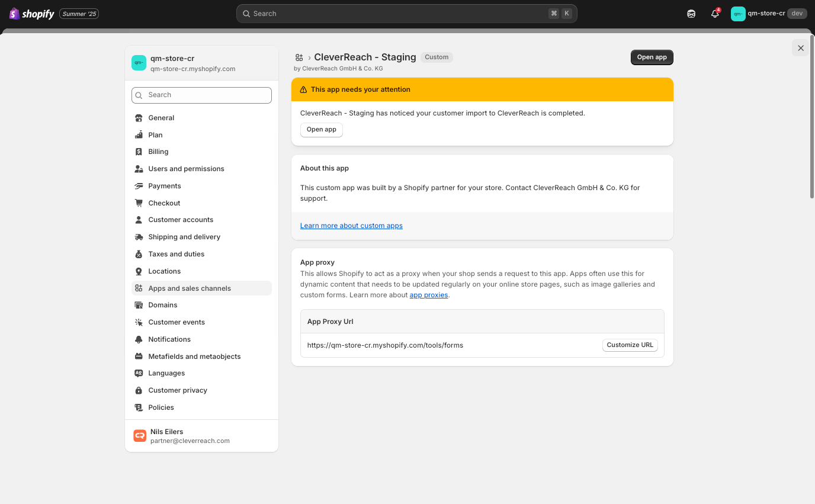The image size is (815, 504).
Task: Click the General settings store icon
Action: pyautogui.click(x=139, y=118)
